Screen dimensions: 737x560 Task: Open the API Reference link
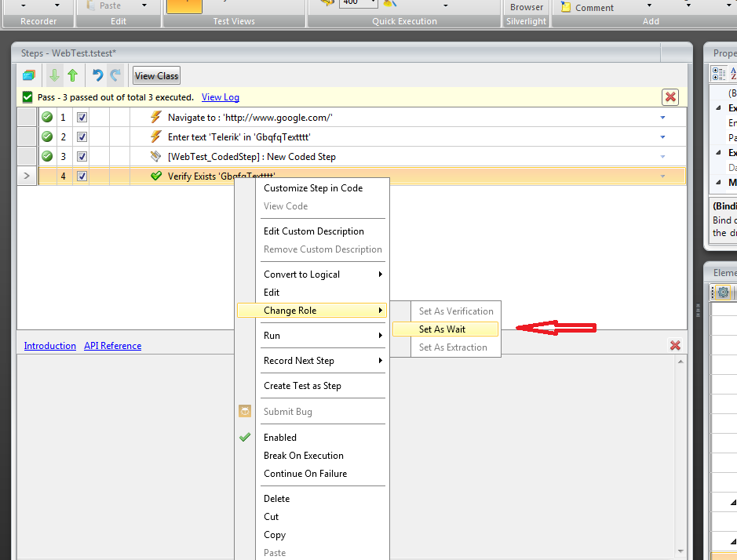coord(112,346)
